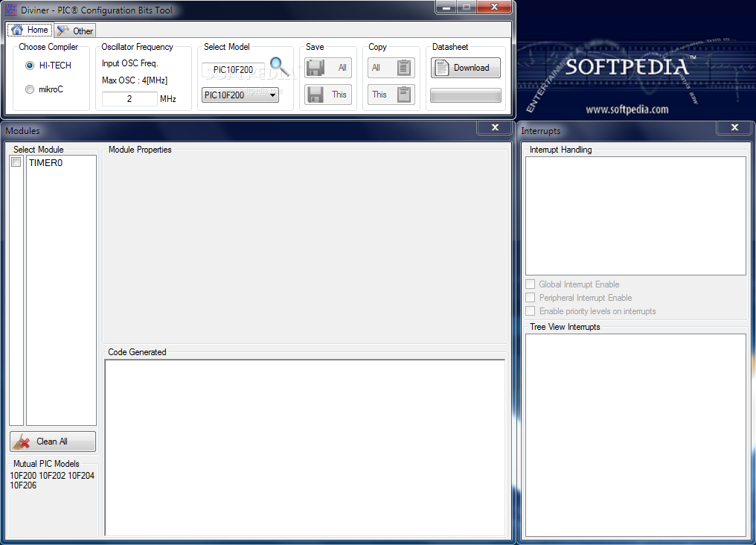Open the Home tab
Viewport: 756px width, 545px height.
coord(30,30)
